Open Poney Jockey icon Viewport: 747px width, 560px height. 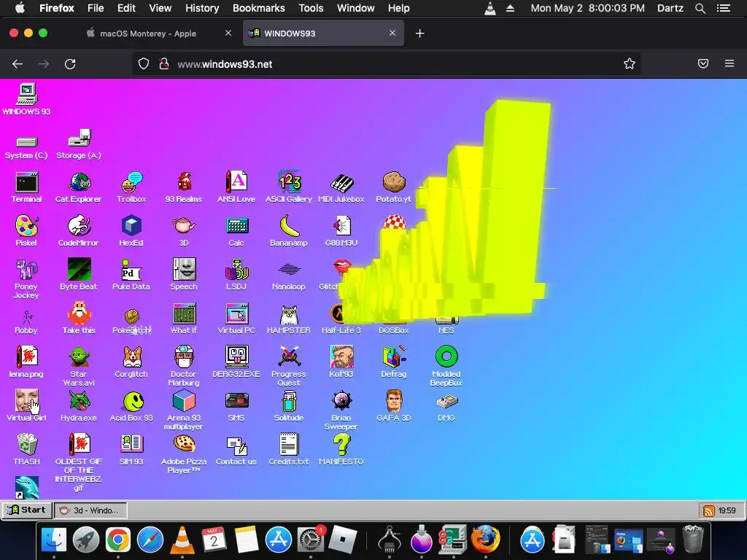point(27,279)
